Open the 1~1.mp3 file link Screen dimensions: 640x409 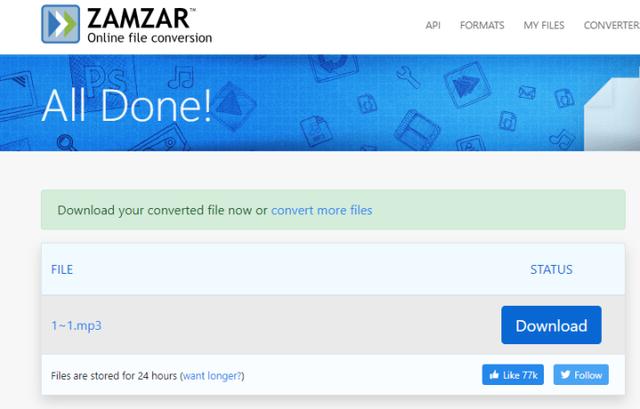[76, 325]
